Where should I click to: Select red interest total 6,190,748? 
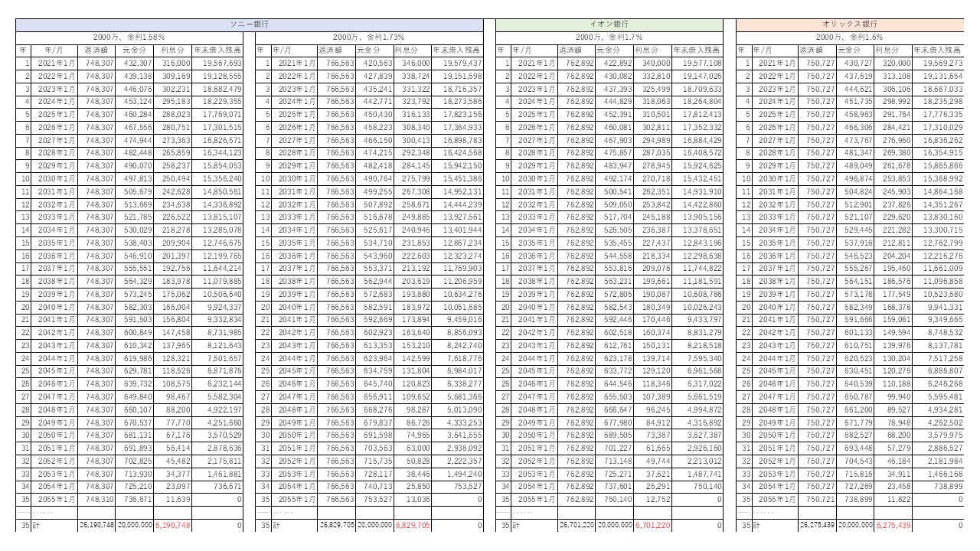tap(173, 526)
